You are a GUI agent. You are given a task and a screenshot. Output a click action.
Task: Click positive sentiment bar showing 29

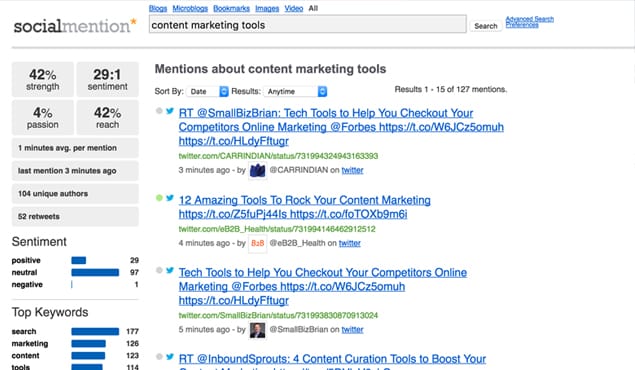click(x=79, y=260)
